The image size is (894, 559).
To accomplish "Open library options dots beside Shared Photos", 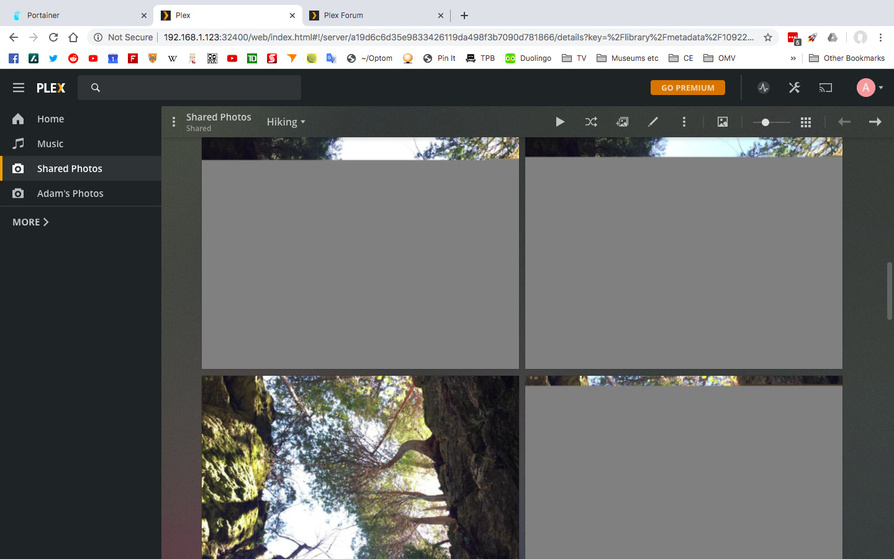I will [174, 121].
